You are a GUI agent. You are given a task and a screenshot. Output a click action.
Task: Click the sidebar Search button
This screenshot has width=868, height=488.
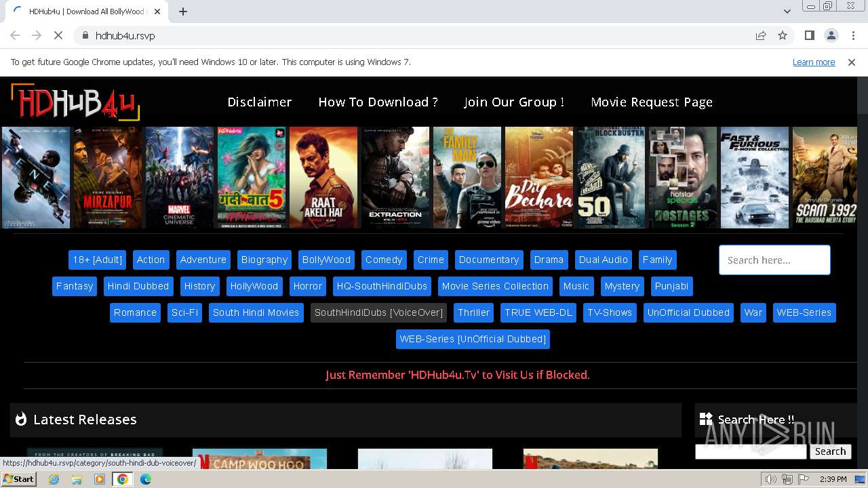[x=831, y=451]
